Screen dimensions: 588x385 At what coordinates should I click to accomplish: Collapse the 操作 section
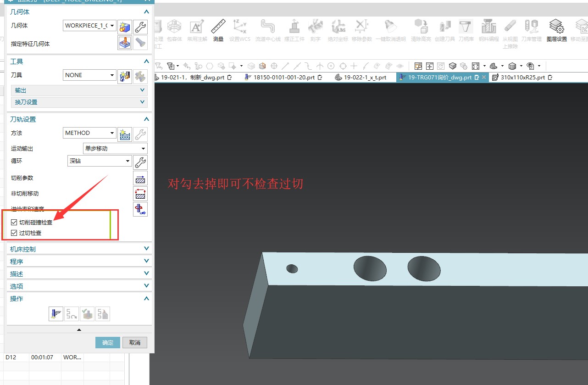(146, 299)
